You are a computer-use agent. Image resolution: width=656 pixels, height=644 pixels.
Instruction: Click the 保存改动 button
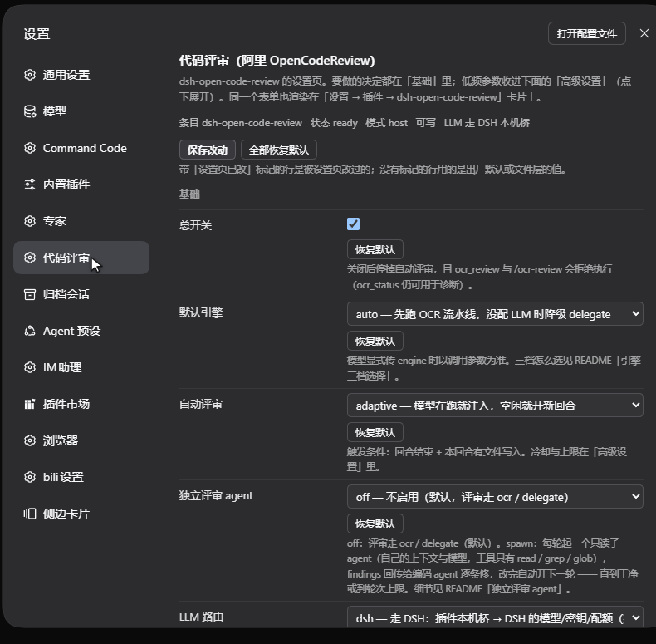pos(208,150)
